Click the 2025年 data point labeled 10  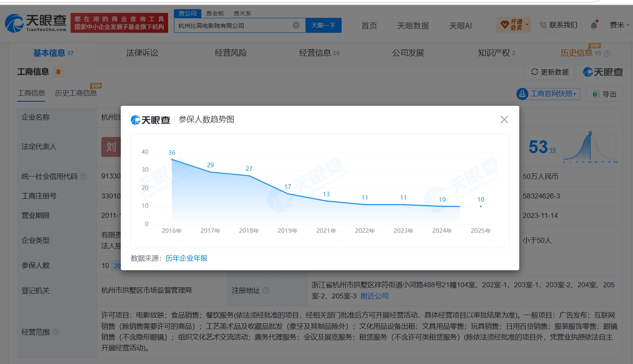pyautogui.click(x=481, y=206)
